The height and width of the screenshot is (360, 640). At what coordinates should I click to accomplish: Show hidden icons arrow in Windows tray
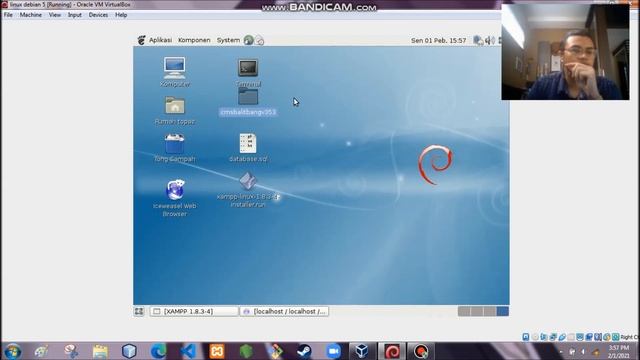(x=561, y=351)
